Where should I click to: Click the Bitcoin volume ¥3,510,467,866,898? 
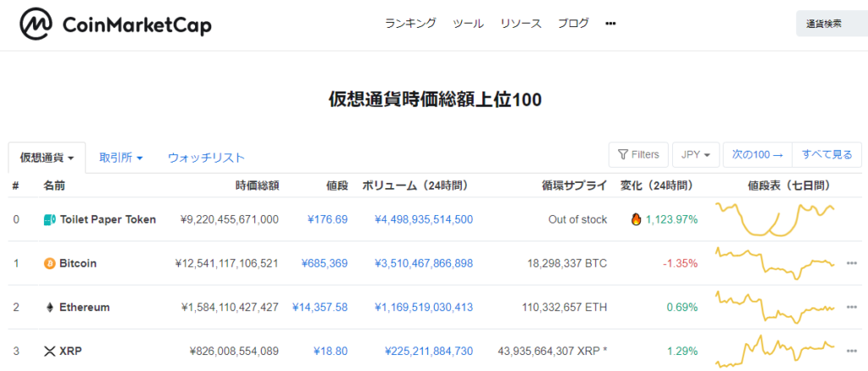(x=424, y=263)
